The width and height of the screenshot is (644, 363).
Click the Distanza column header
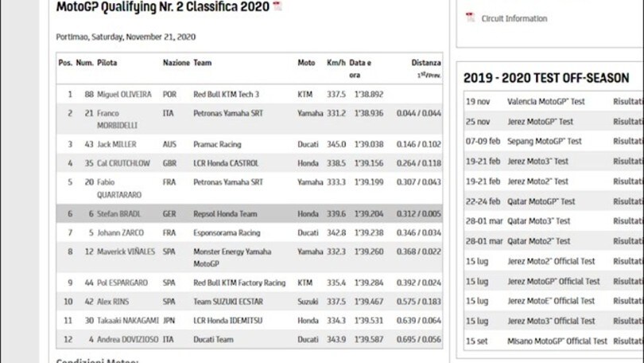426,63
